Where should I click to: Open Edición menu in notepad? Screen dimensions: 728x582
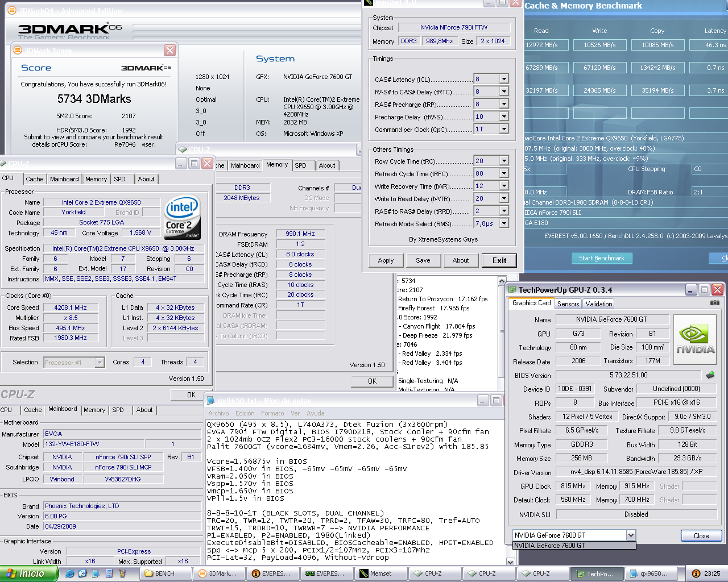click(x=245, y=413)
